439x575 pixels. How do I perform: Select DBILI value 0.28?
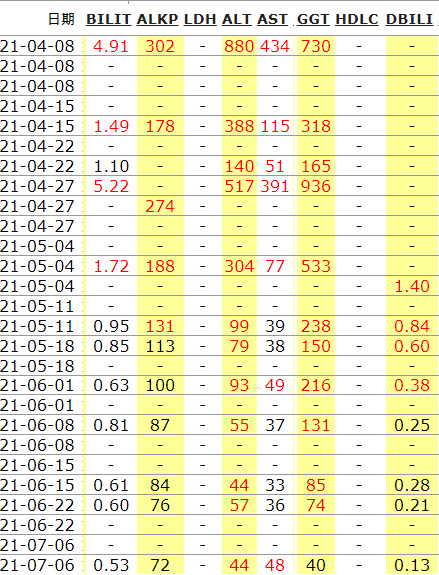411,486
